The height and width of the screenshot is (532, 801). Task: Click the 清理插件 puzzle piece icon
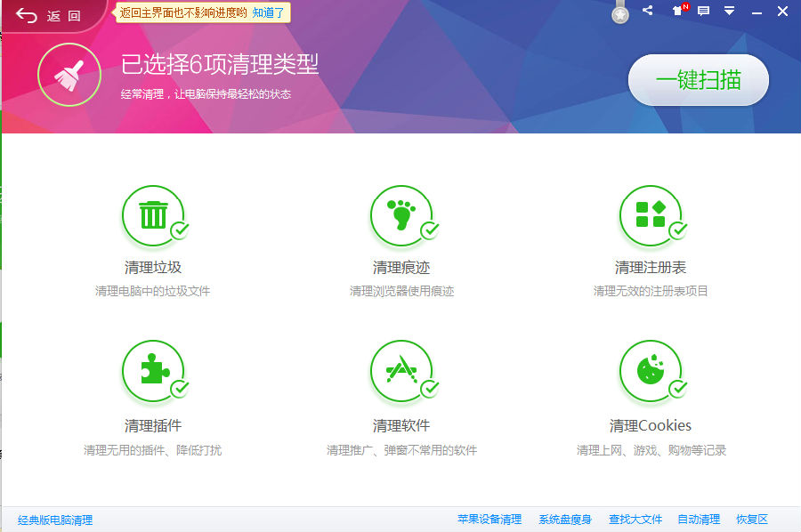click(x=153, y=371)
